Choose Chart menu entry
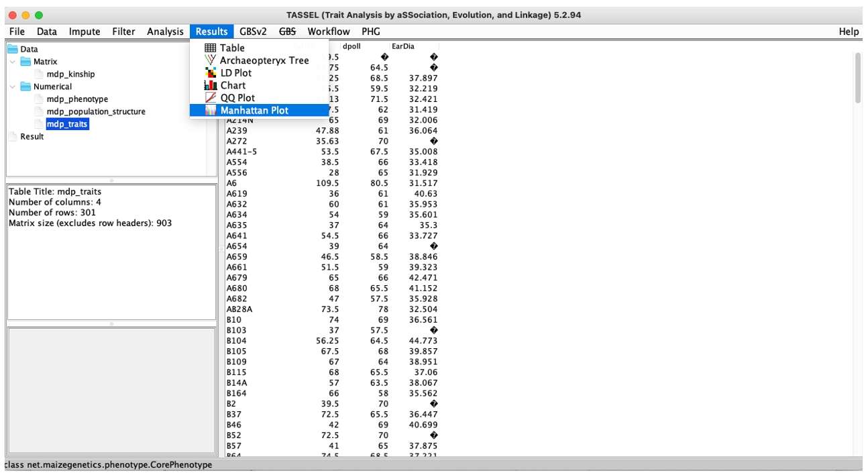The height and width of the screenshot is (475, 868). tap(259, 85)
